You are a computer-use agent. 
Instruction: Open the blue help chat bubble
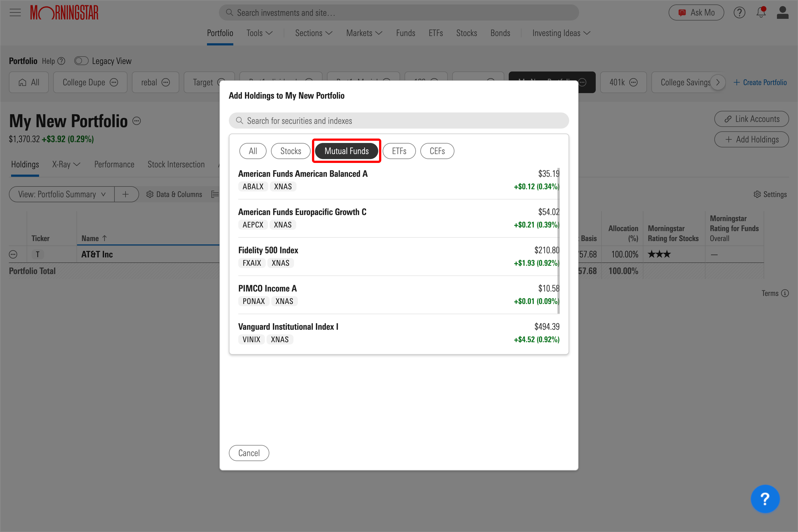(x=765, y=498)
